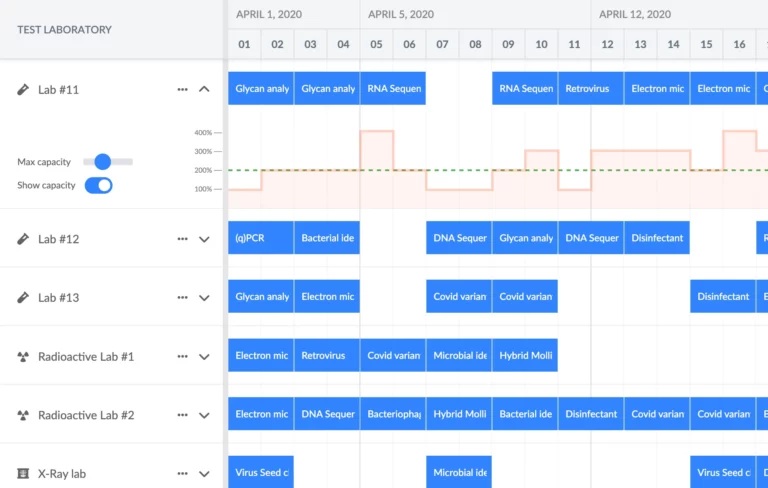Screen dimensions: 768x488
Task: Open the three-dot menu for Lab #13
Action: pyautogui.click(x=182, y=297)
